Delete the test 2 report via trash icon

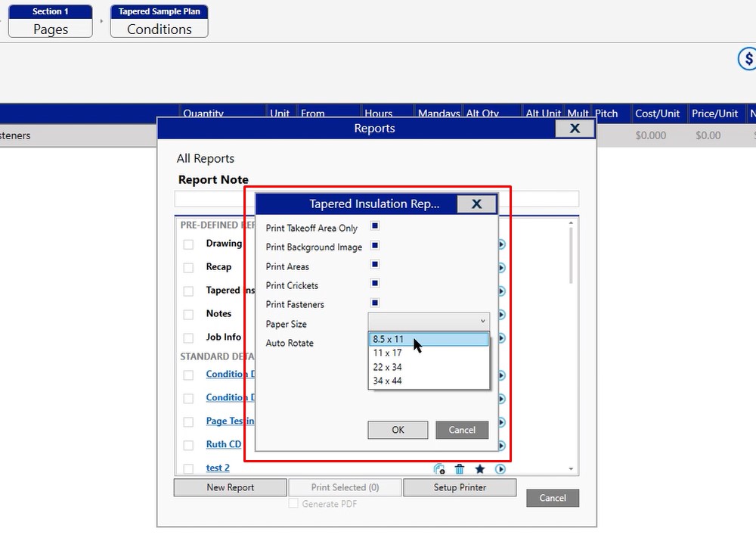(x=460, y=469)
